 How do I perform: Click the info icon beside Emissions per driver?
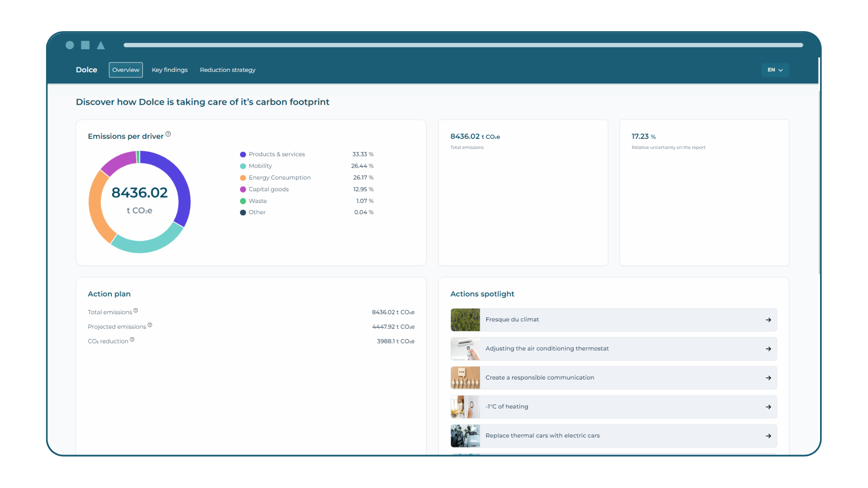pyautogui.click(x=168, y=134)
